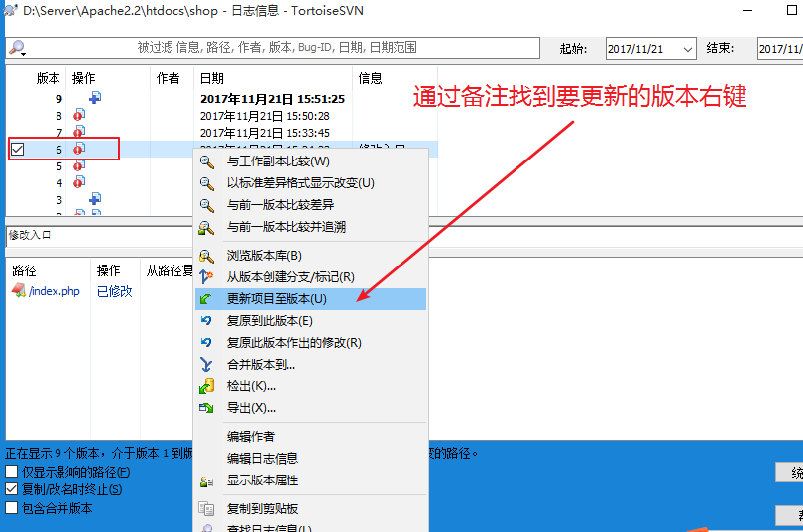Enable 包含合并版本 checkbox
803x532 pixels.
click(12, 508)
